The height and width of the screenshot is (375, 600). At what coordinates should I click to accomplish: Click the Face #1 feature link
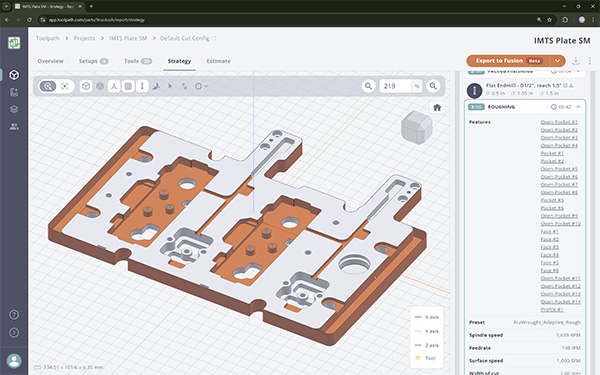pos(549,232)
